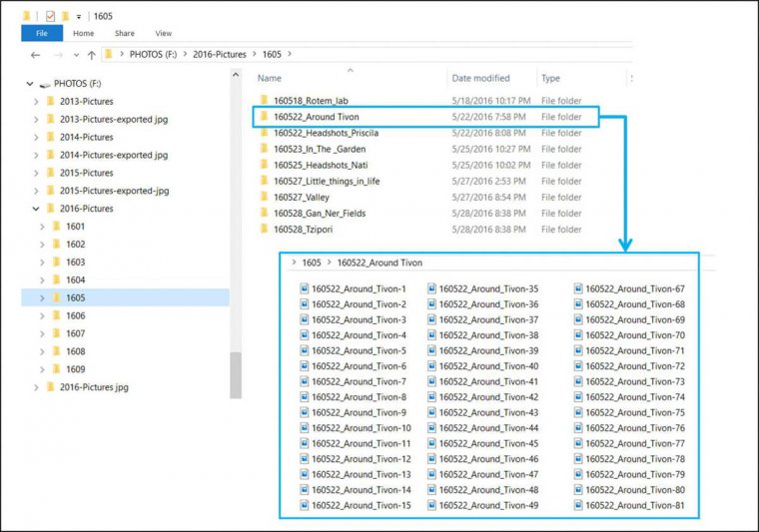Viewport: 759px width, 532px height.
Task: Click the Forward navigation arrow
Action: pyautogui.click(x=58, y=55)
